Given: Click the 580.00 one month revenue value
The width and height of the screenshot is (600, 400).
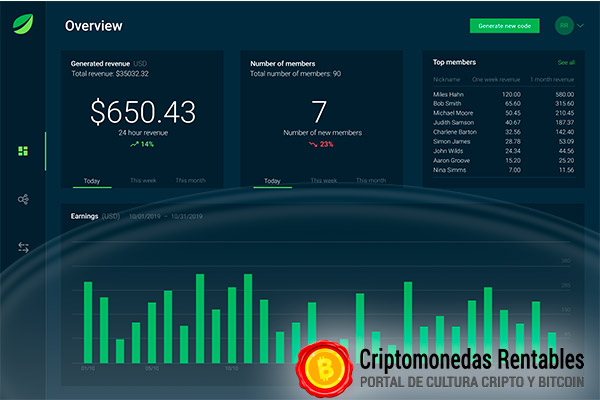Looking at the screenshot, I should (x=565, y=94).
